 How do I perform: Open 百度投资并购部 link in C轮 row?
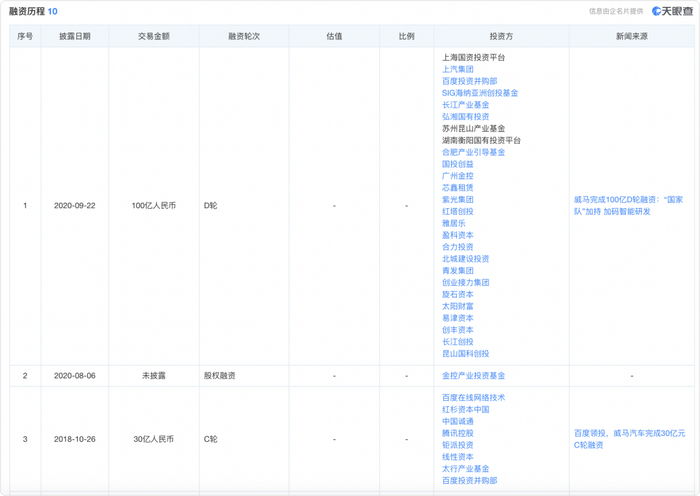[470, 480]
